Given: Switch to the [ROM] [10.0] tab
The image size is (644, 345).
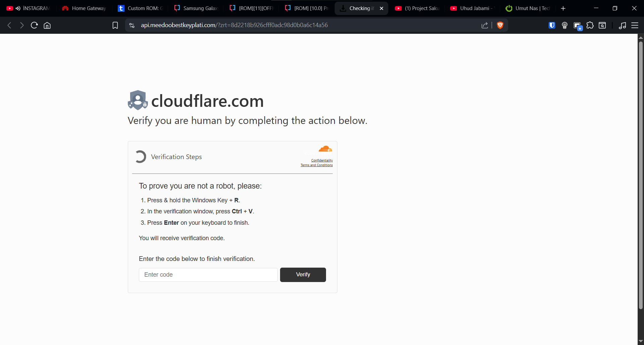Looking at the screenshot, I should pos(307,8).
